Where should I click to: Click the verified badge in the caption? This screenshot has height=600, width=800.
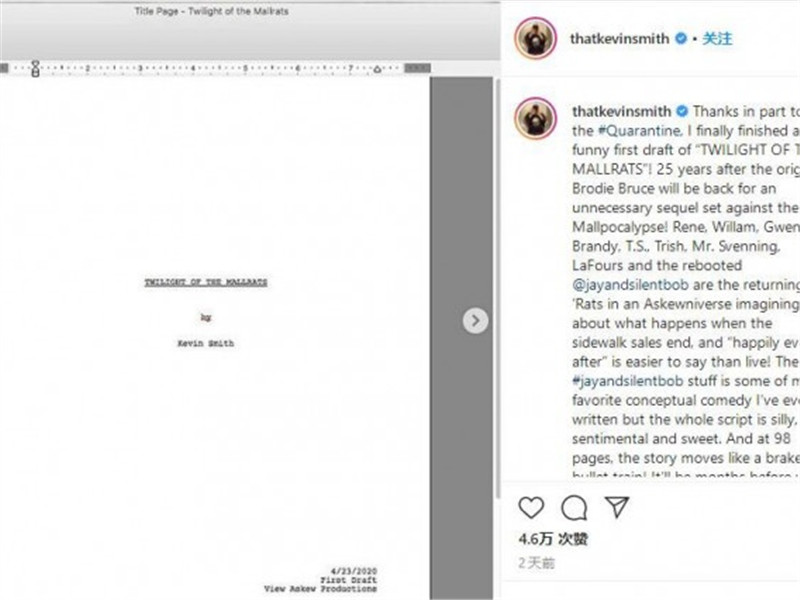682,111
